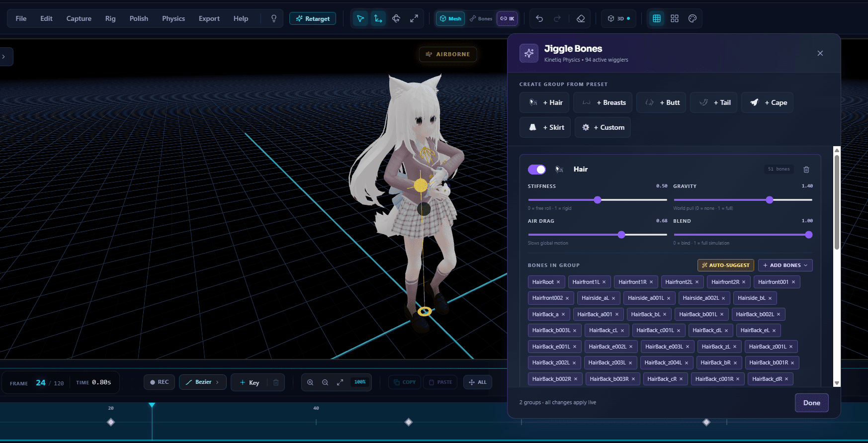Add a Custom preset group
This screenshot has height=443, width=868.
[x=603, y=127]
